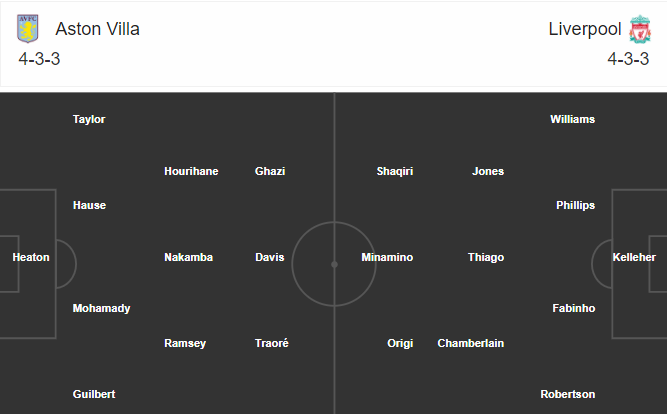Click Liverpool midfielder Thiago
The height and width of the screenshot is (414, 667).
[486, 257]
